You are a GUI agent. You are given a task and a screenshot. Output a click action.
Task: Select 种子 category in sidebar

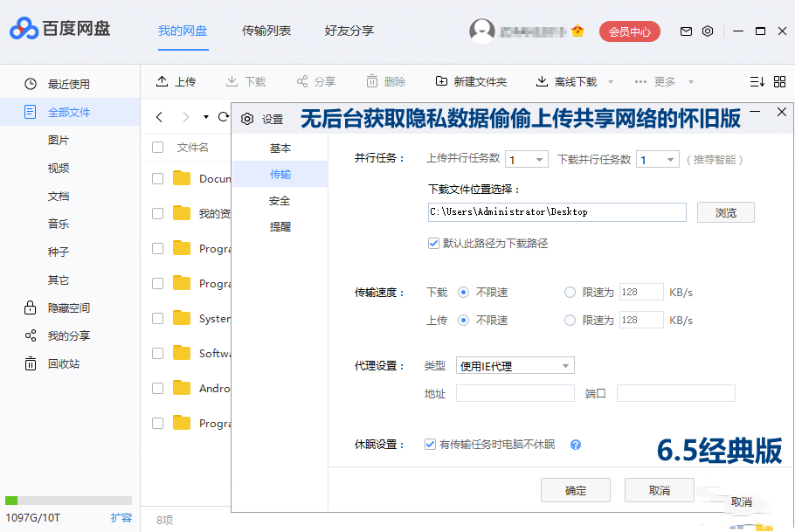click(x=59, y=252)
